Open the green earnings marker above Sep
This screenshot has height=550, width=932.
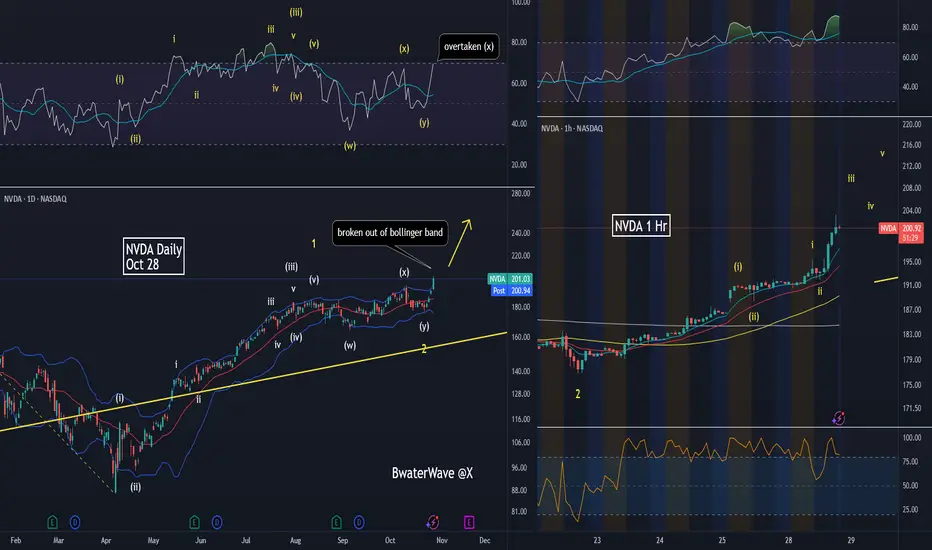(x=336, y=523)
